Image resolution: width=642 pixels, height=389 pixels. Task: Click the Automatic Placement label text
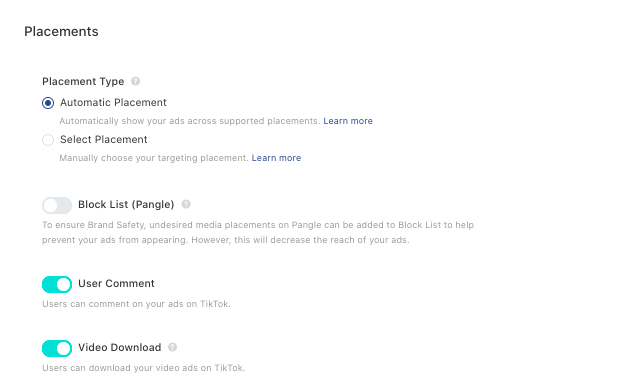(113, 102)
